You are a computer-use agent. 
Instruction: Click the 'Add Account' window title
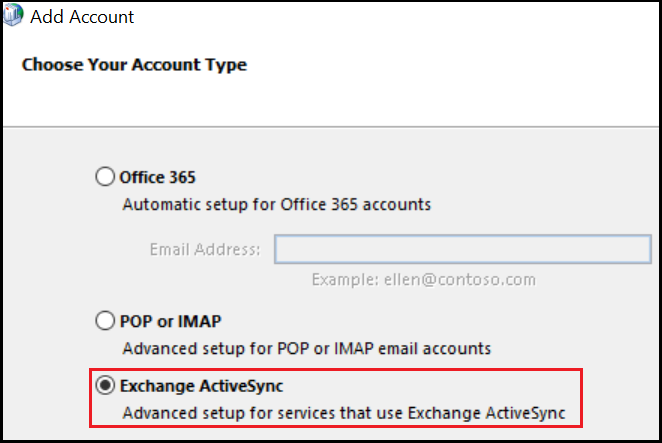[x=82, y=17]
